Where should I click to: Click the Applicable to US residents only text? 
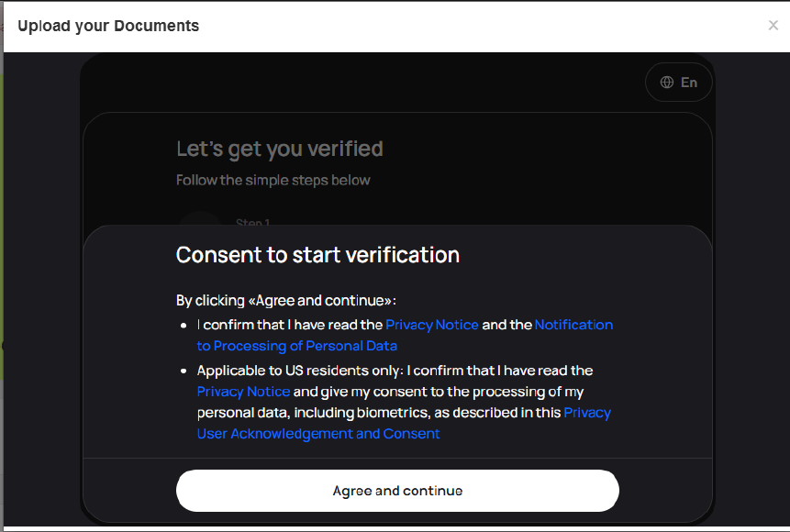pyautogui.click(x=300, y=371)
